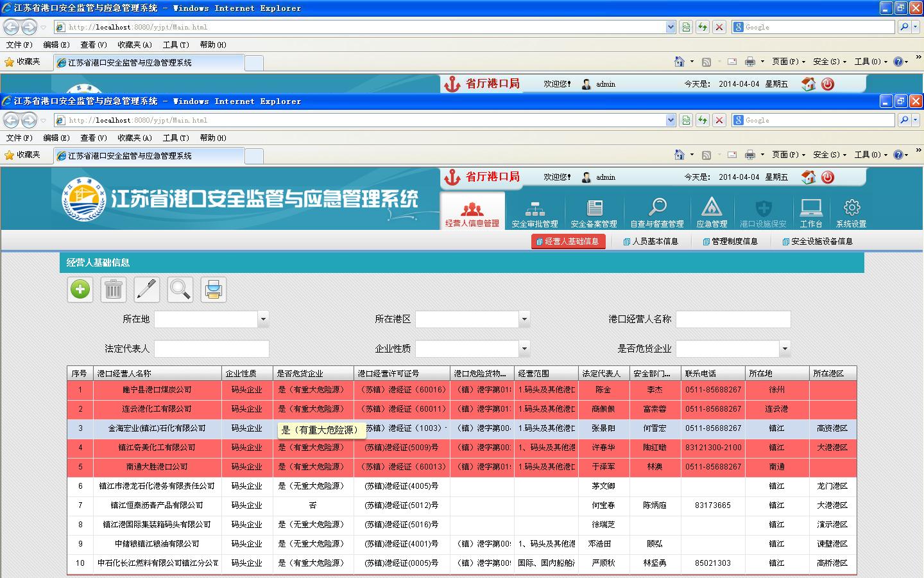
Task: Click the 港口经营人名称 input field
Action: 733,319
